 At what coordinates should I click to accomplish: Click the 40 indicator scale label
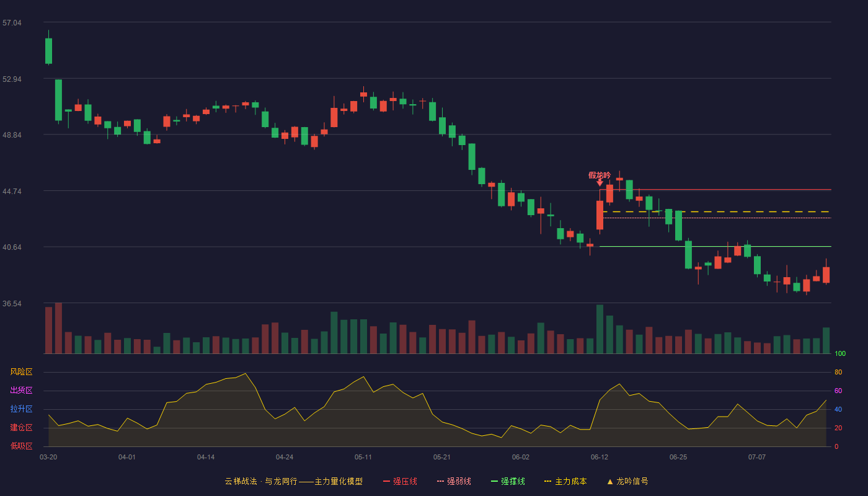838,409
